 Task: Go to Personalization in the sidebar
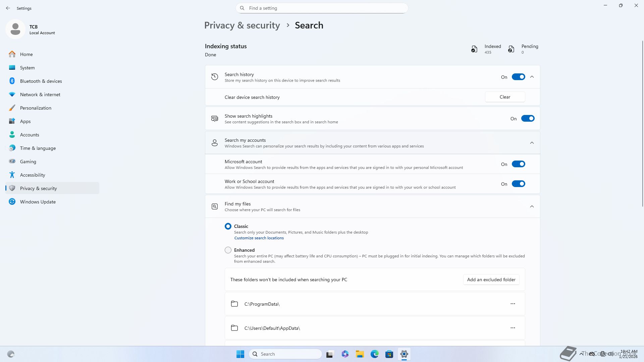[36, 108]
